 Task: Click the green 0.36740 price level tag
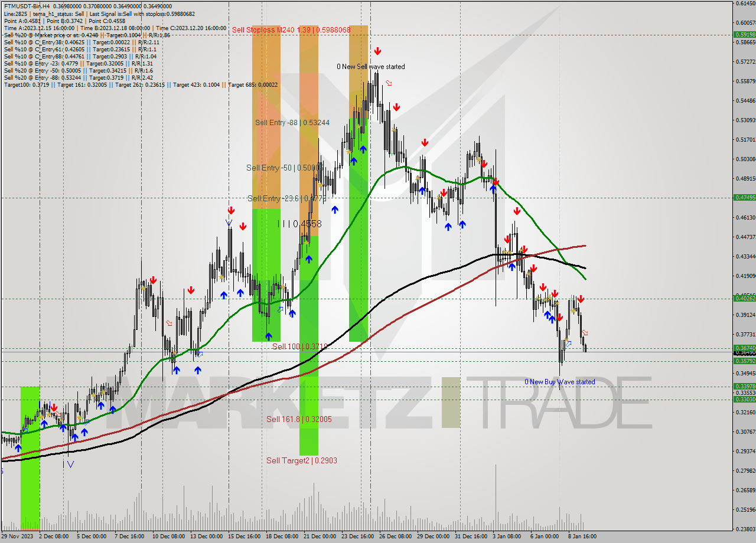745,348
